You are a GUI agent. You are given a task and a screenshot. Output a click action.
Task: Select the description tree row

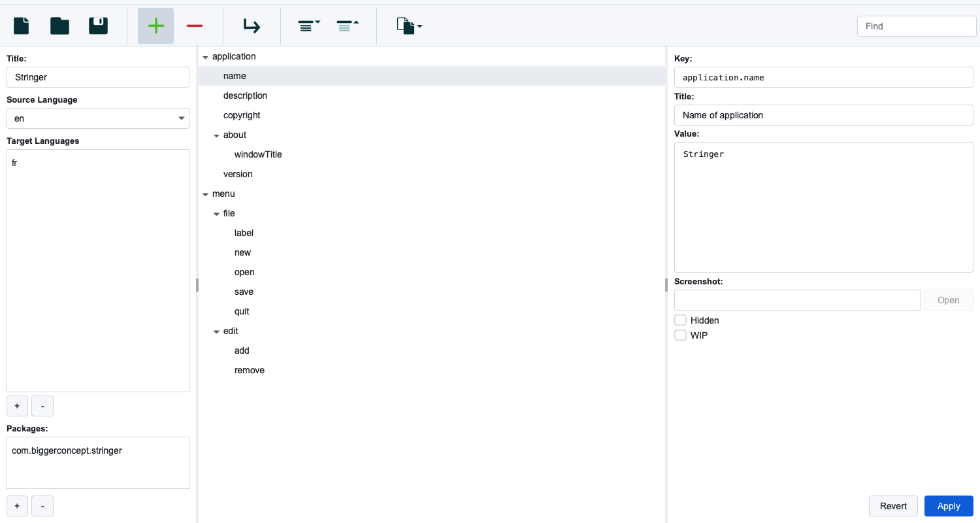click(432, 95)
